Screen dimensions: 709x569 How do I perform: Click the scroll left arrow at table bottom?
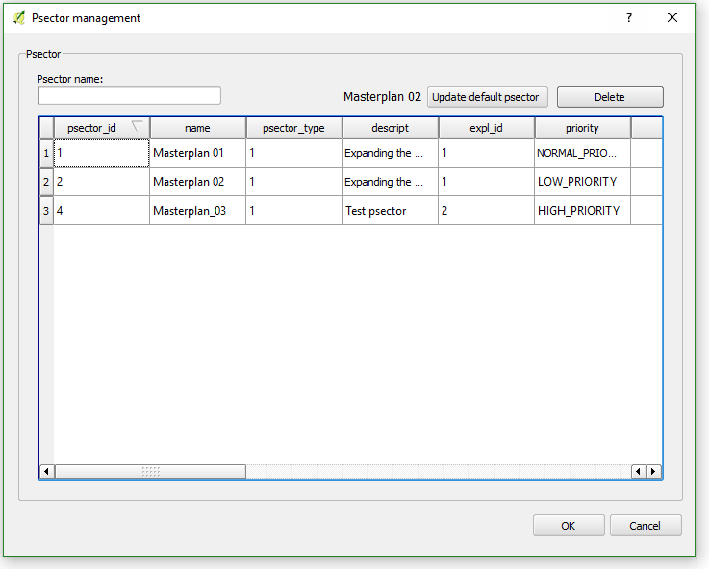click(x=46, y=471)
